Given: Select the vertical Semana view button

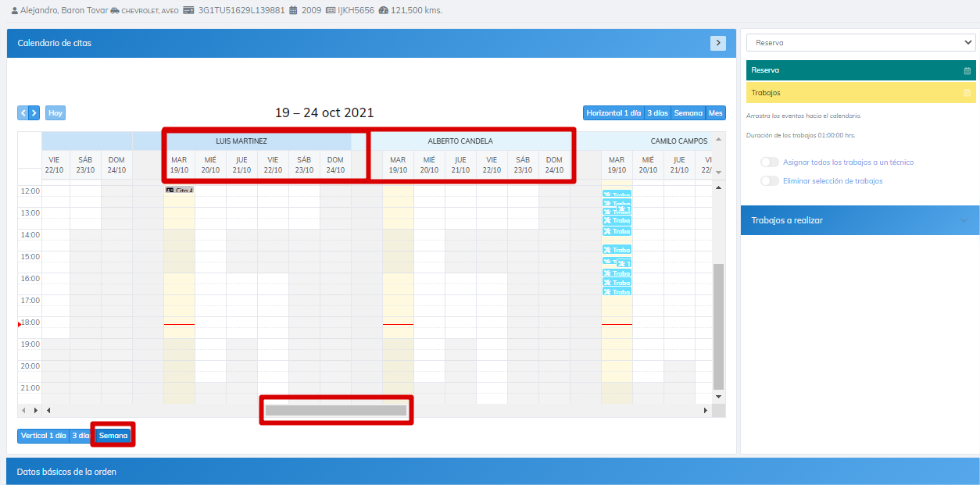Looking at the screenshot, I should 113,436.
